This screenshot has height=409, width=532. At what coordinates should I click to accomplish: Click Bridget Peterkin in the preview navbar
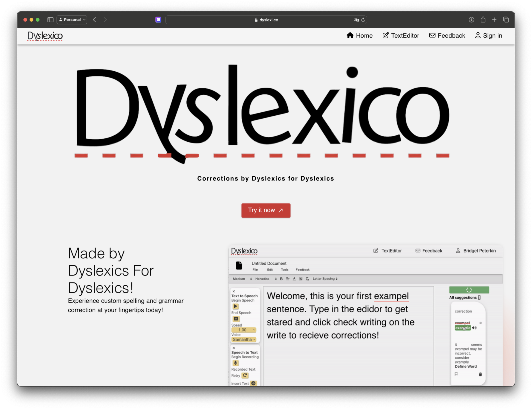476,250
